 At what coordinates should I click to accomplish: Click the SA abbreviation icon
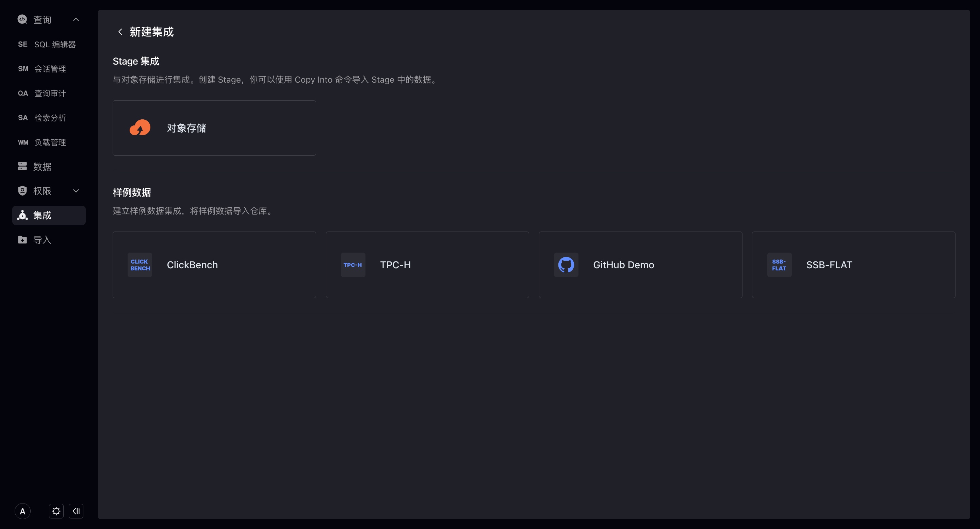click(23, 118)
